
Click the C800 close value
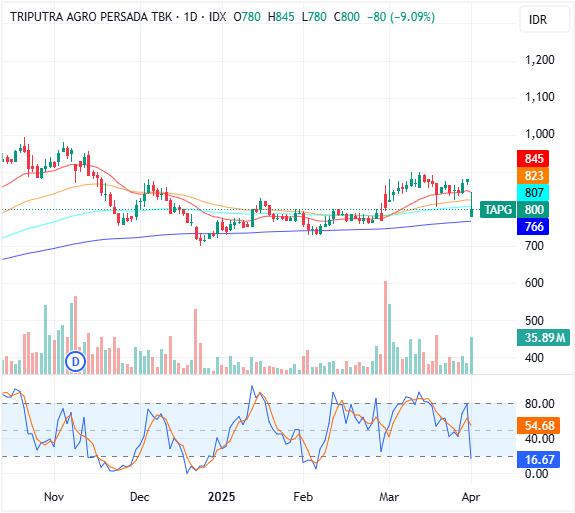pos(347,17)
